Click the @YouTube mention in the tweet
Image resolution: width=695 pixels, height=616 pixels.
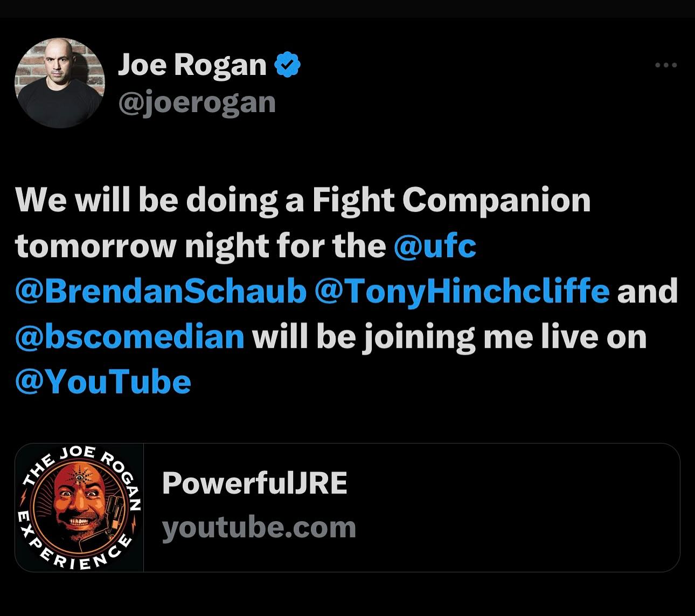[102, 382]
